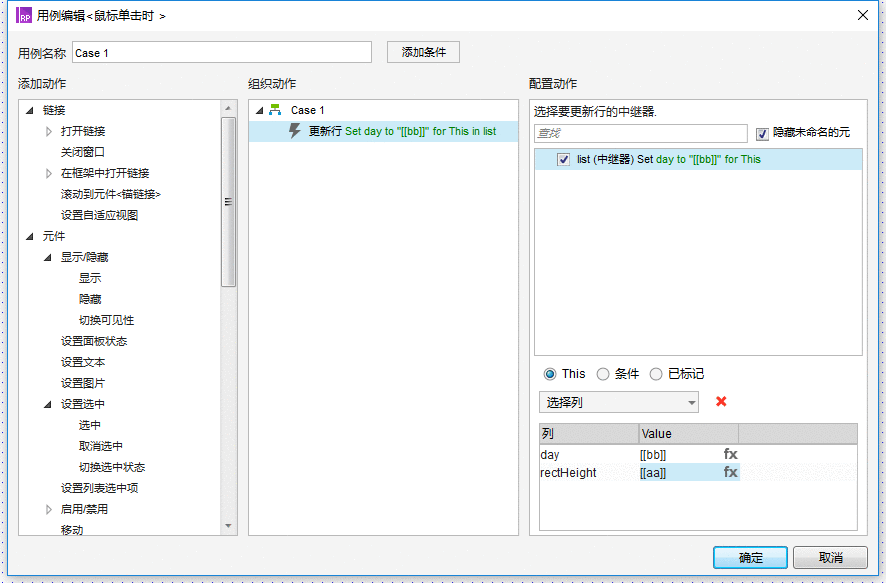This screenshot has height=583, width=886.
Task: Click action list scrollbar down arrow
Action: [228, 526]
